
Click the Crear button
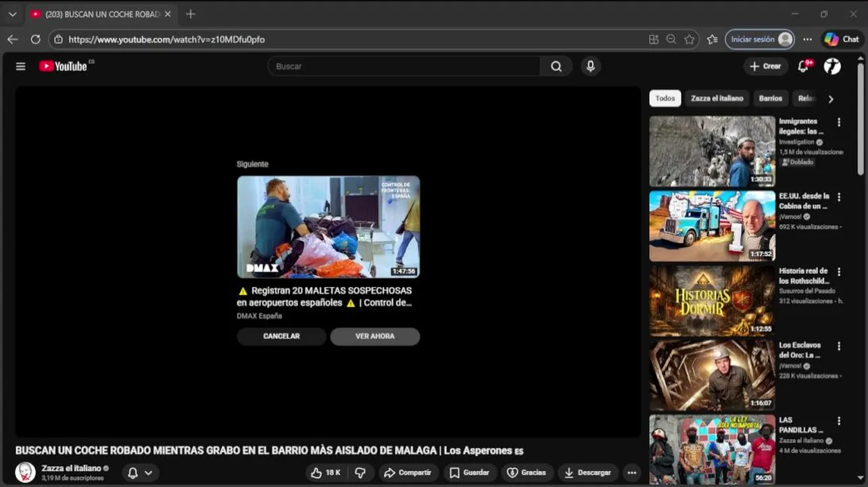pyautogui.click(x=765, y=66)
